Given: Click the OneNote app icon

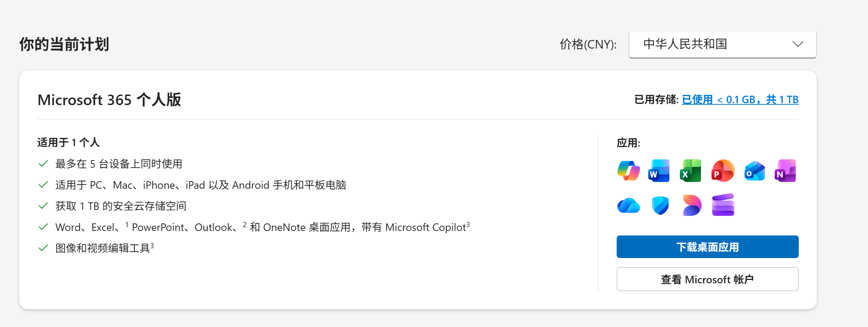Looking at the screenshot, I should (786, 171).
